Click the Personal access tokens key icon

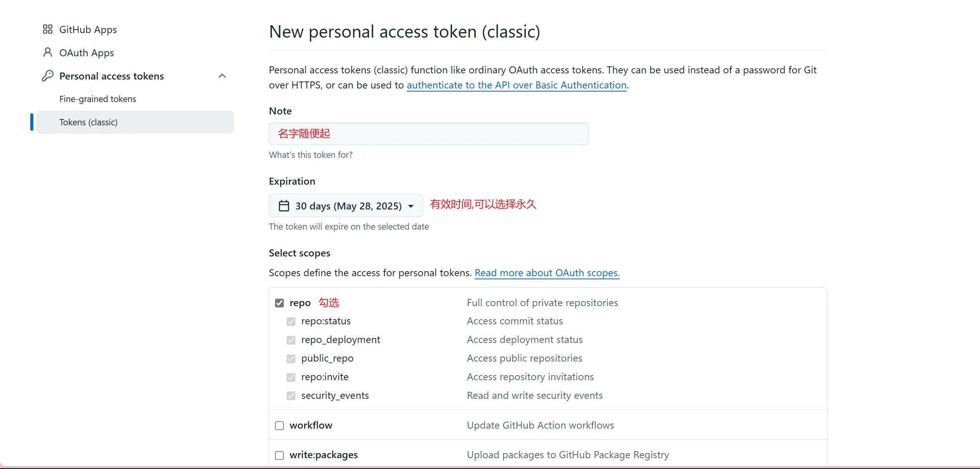[x=47, y=76]
